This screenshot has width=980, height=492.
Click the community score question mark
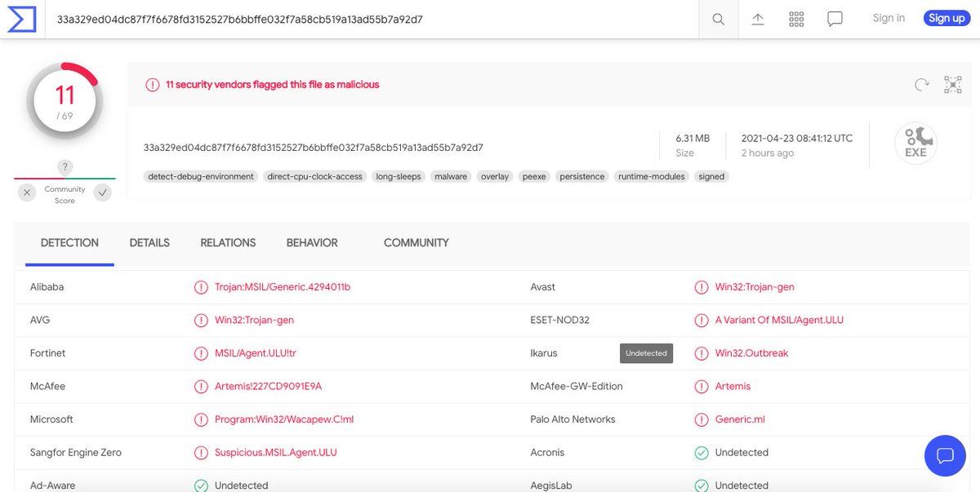pyautogui.click(x=65, y=167)
